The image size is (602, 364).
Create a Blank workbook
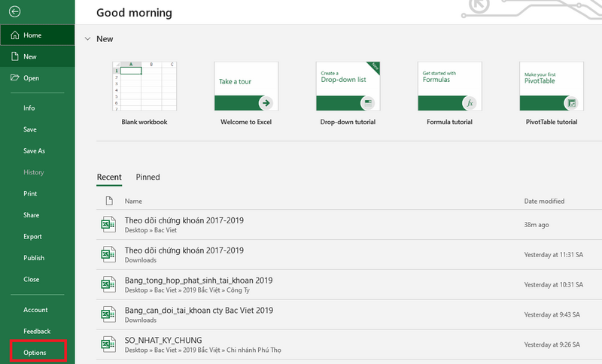coord(144,86)
